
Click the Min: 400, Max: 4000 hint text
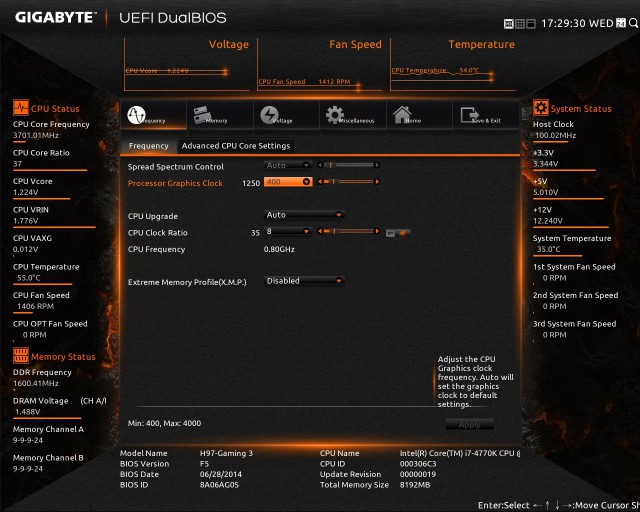pos(164,423)
